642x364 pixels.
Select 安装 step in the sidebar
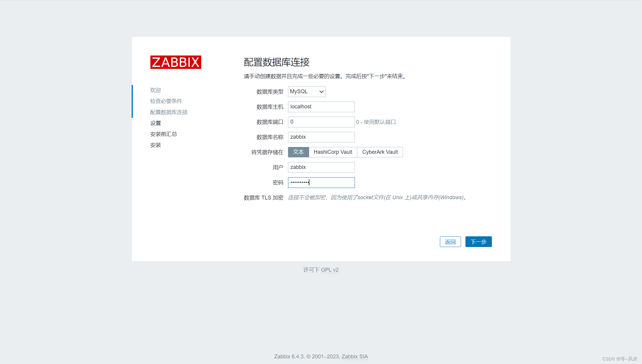pos(155,145)
